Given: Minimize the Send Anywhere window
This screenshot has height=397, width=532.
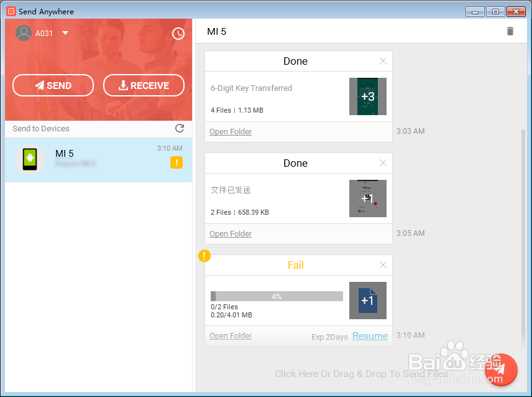Looking at the screenshot, I should [x=475, y=12].
